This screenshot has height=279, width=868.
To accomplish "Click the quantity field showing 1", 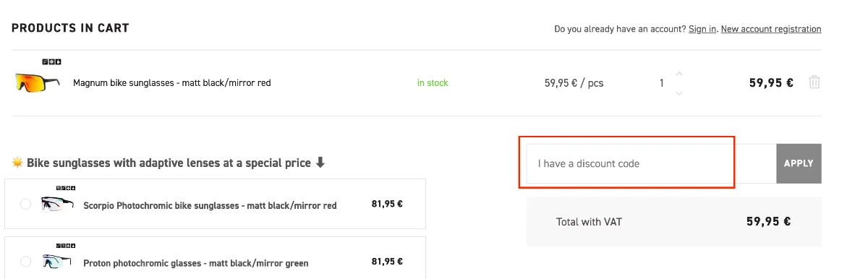I will click(x=661, y=83).
